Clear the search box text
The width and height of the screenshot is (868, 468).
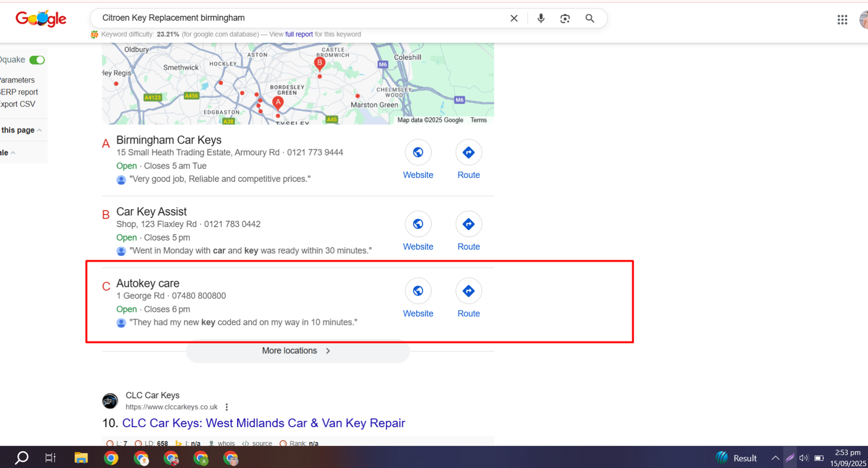point(514,18)
